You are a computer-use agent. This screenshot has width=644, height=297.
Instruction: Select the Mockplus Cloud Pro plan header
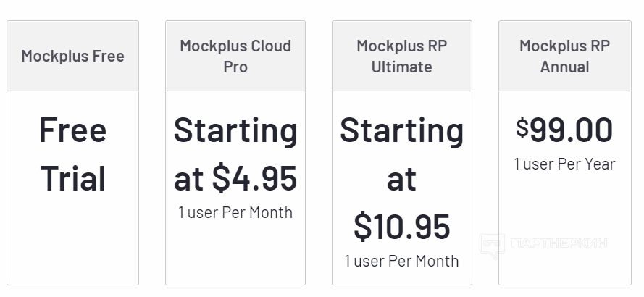coord(235,56)
